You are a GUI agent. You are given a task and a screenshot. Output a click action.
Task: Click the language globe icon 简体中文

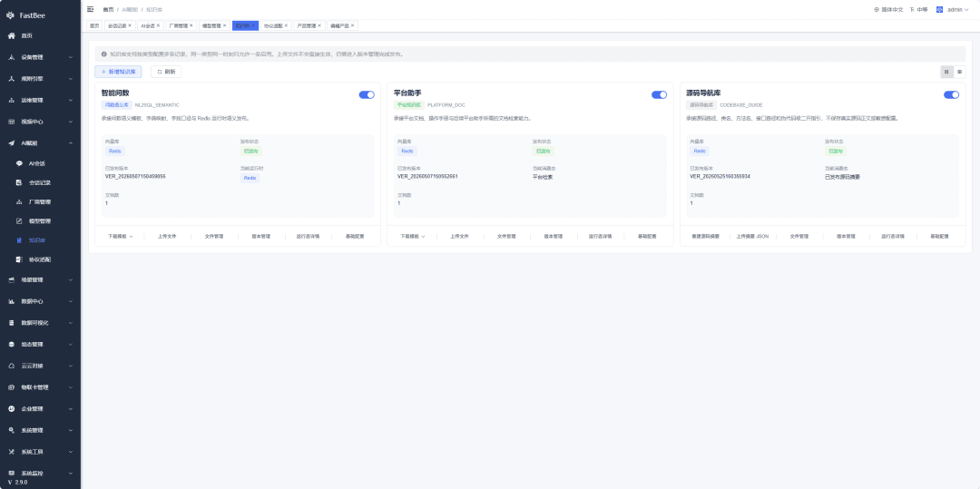[877, 10]
